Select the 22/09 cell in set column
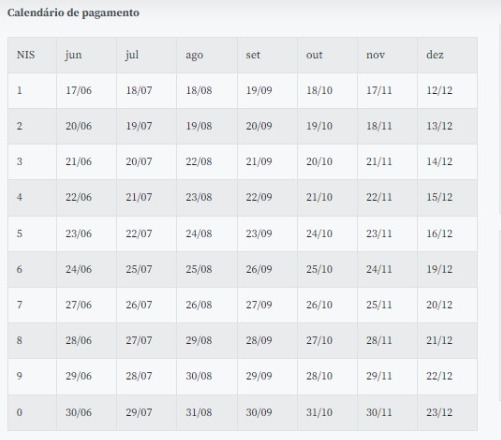The height and width of the screenshot is (440, 501). [x=267, y=197]
